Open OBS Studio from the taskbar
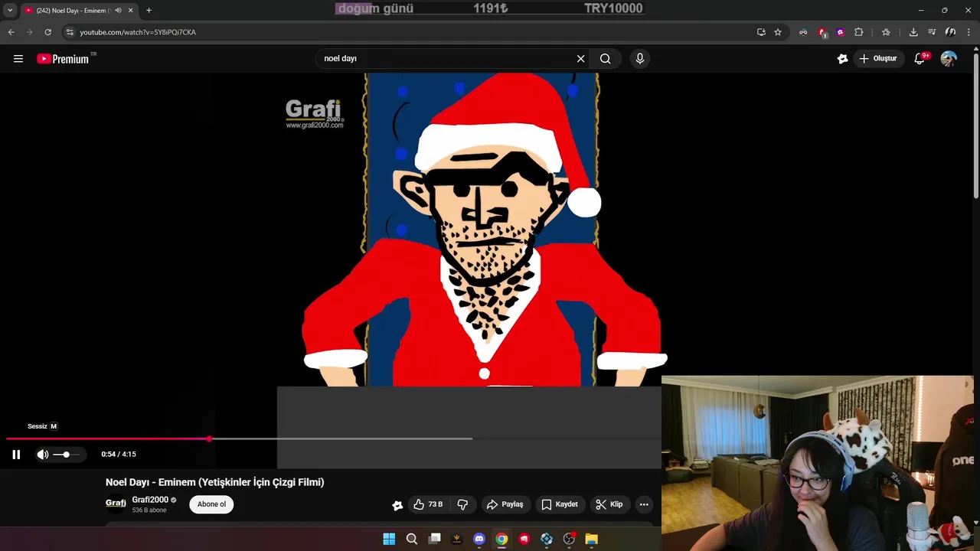Screen dimensions: 980x551 click(x=569, y=539)
